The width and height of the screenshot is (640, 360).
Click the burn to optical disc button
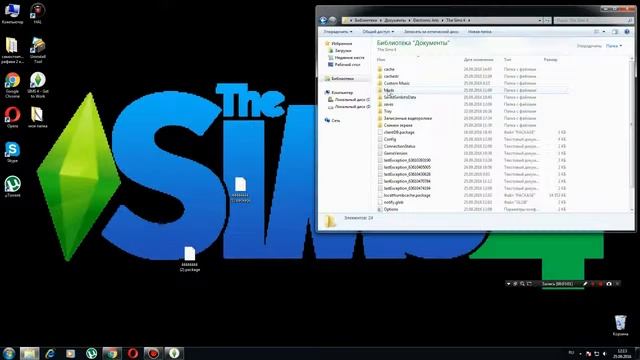(x=430, y=31)
